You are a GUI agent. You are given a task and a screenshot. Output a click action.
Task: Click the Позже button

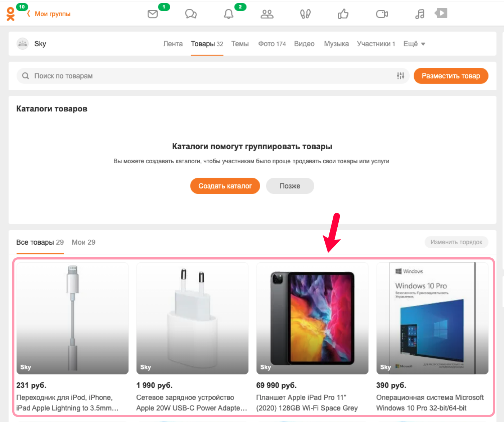point(290,186)
